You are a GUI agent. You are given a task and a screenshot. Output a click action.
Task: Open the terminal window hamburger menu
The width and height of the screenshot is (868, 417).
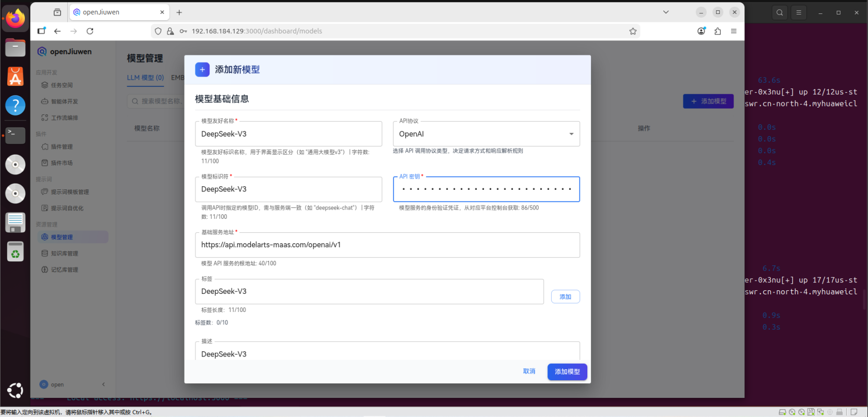(x=799, y=12)
